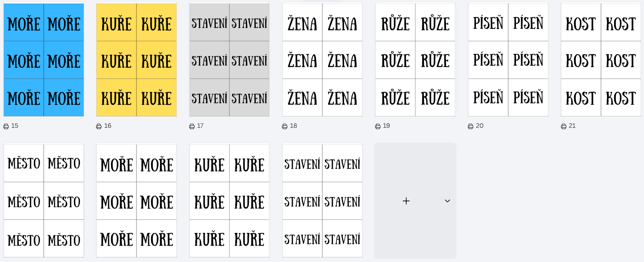
Task: Select the blue MOŘE page thumbnail
Action: point(44,60)
